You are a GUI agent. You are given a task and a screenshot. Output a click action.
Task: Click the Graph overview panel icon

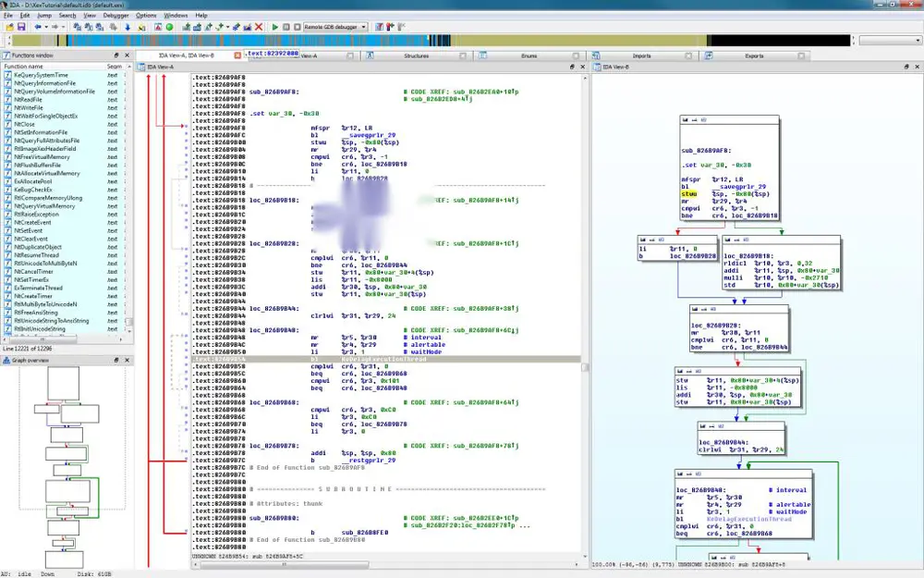tap(6, 361)
